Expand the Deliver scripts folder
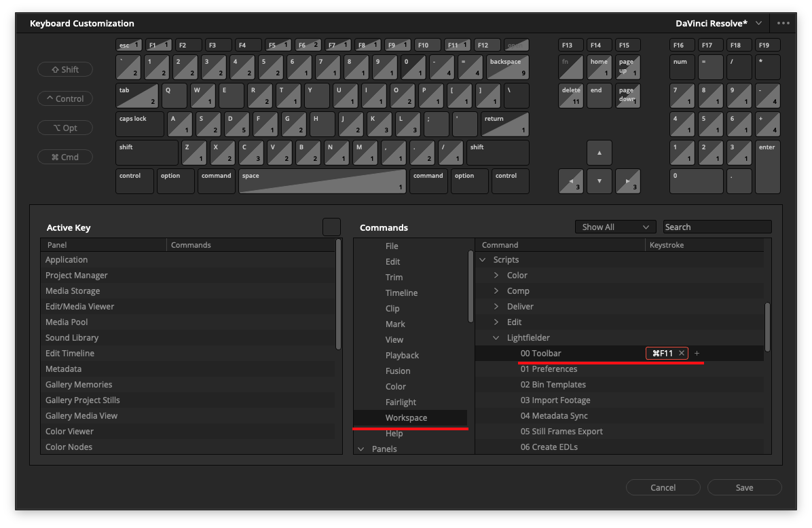The image size is (812, 528). [496, 307]
